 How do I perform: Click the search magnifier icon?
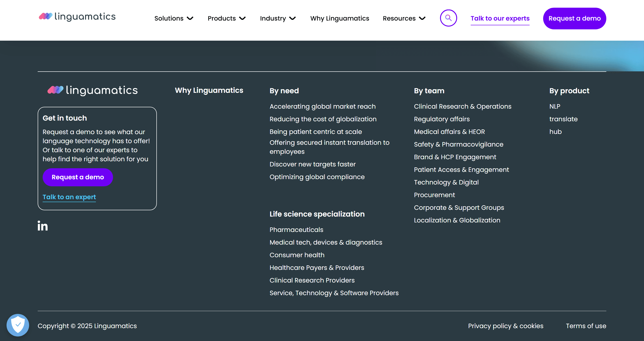click(x=448, y=18)
